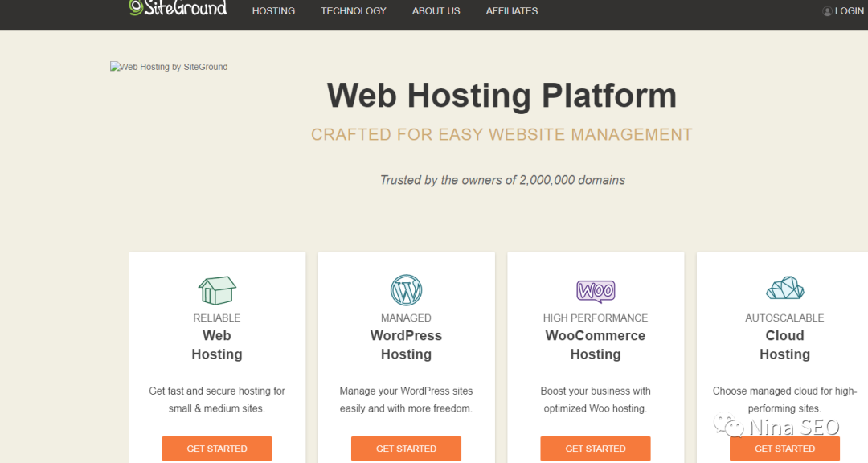Click the MANAGED label
The height and width of the screenshot is (463, 868).
[407, 318]
